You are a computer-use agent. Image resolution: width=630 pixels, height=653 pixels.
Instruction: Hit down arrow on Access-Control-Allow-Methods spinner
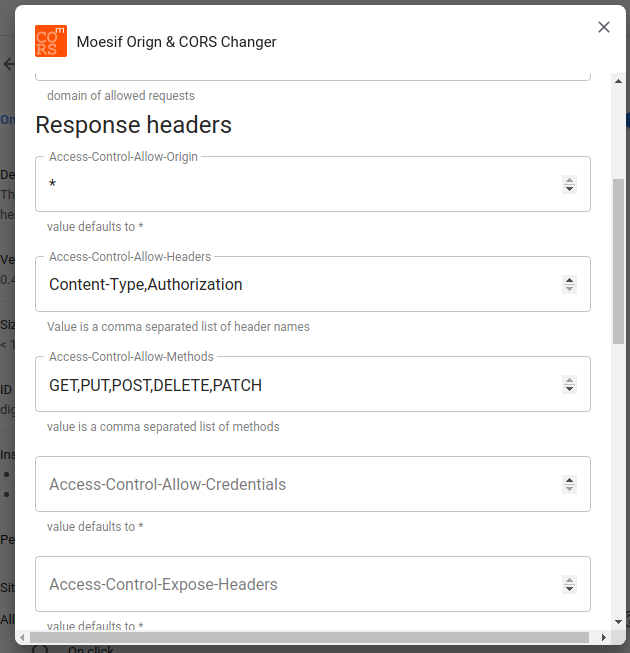[x=569, y=389]
